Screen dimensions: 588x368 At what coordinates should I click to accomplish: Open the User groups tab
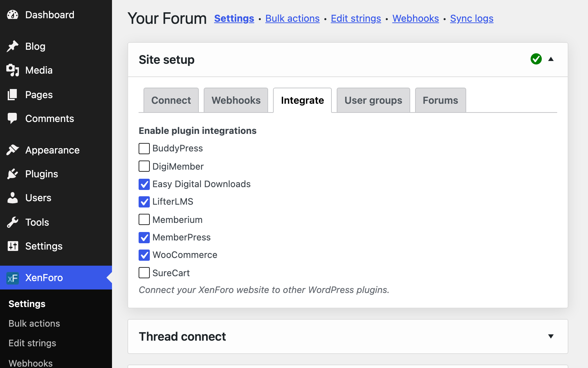tap(373, 100)
